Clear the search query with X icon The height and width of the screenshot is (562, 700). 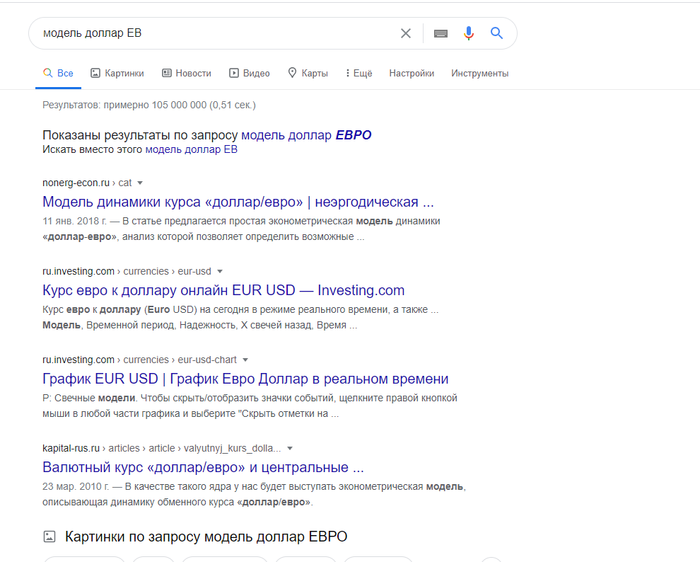coord(405,33)
